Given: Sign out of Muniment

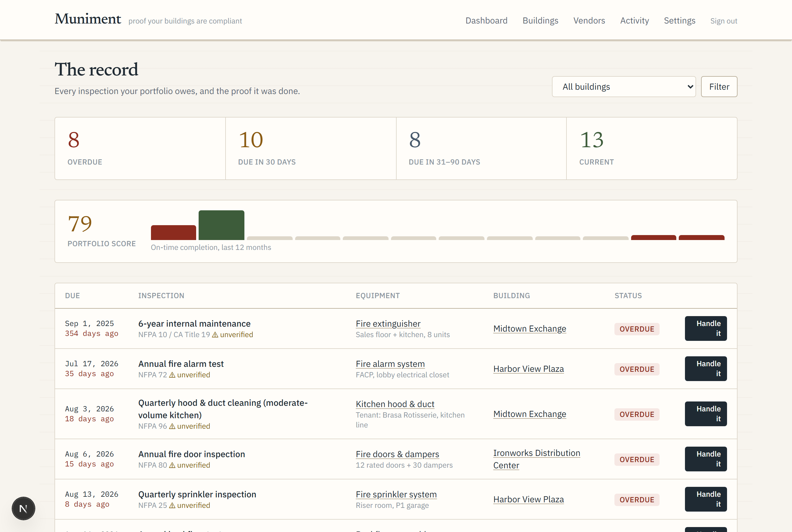Looking at the screenshot, I should (723, 21).
